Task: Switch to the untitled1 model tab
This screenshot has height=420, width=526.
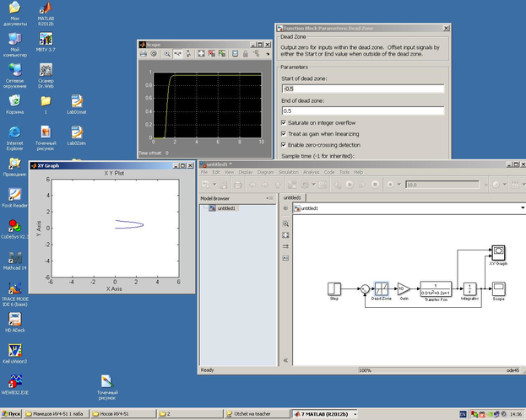Action: 291,197
